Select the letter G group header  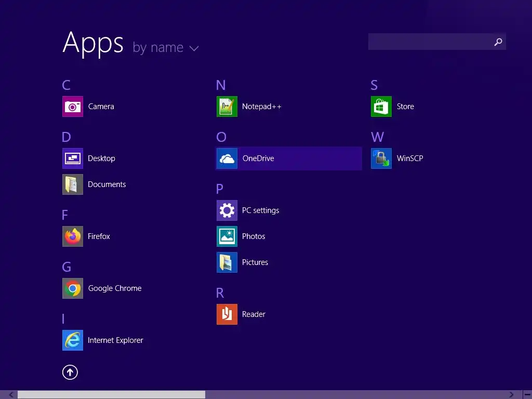66,267
